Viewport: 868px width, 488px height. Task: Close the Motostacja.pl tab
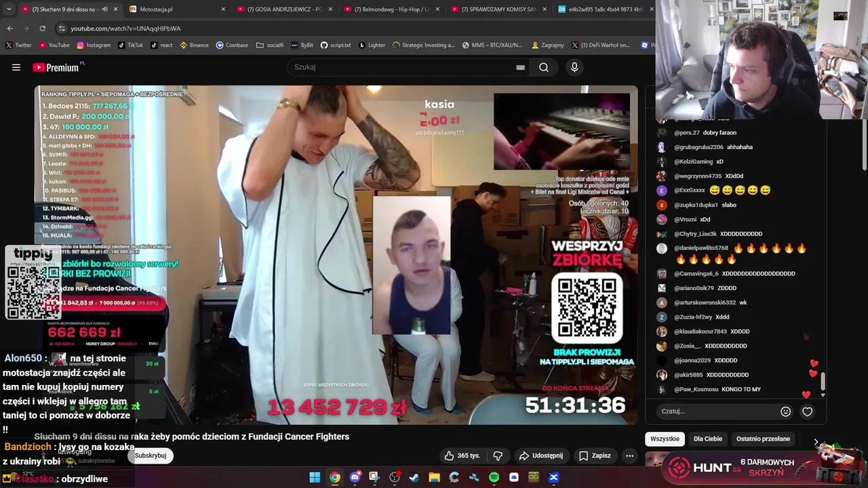coord(223,9)
